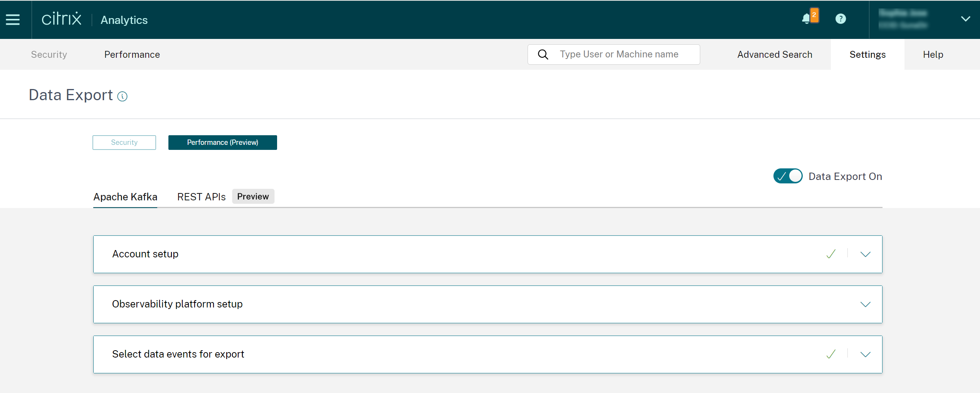Open the hamburger navigation menu

(13, 19)
